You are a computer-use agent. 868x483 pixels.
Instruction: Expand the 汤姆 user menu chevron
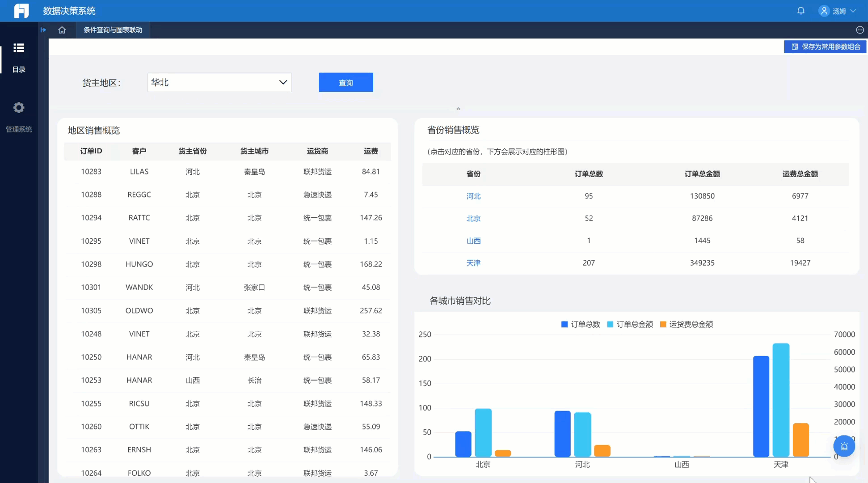pos(853,11)
